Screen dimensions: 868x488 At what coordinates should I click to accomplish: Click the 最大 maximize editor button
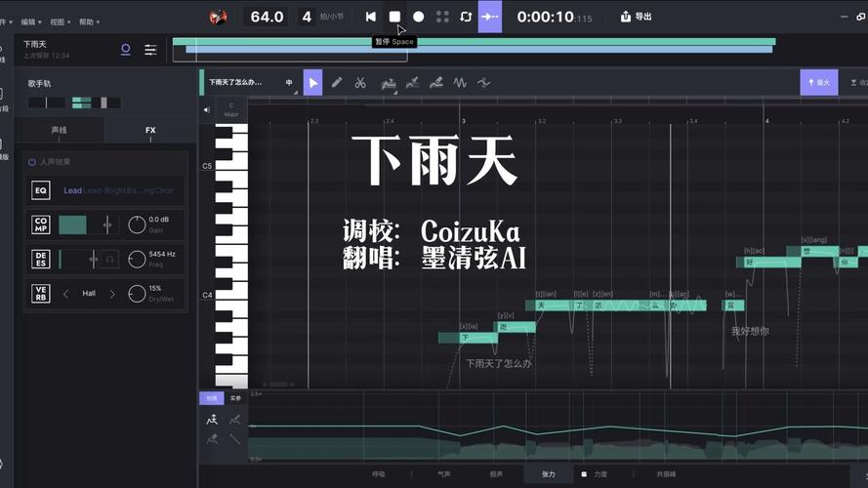click(819, 82)
